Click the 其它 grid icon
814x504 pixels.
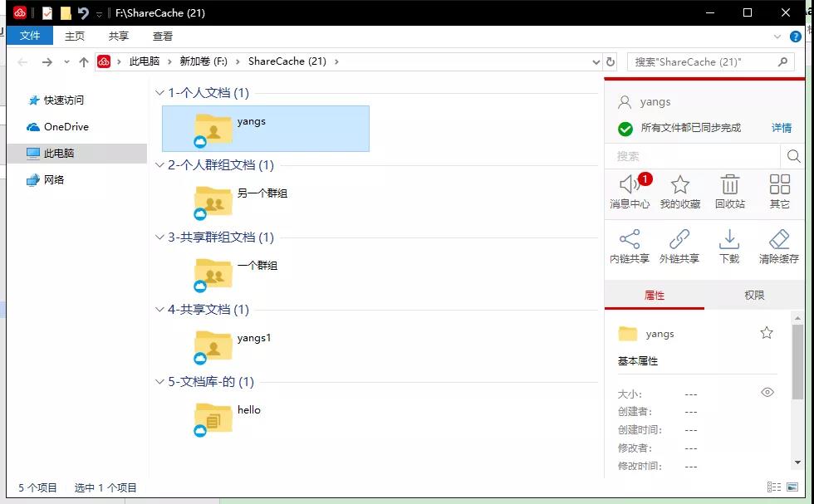click(779, 190)
